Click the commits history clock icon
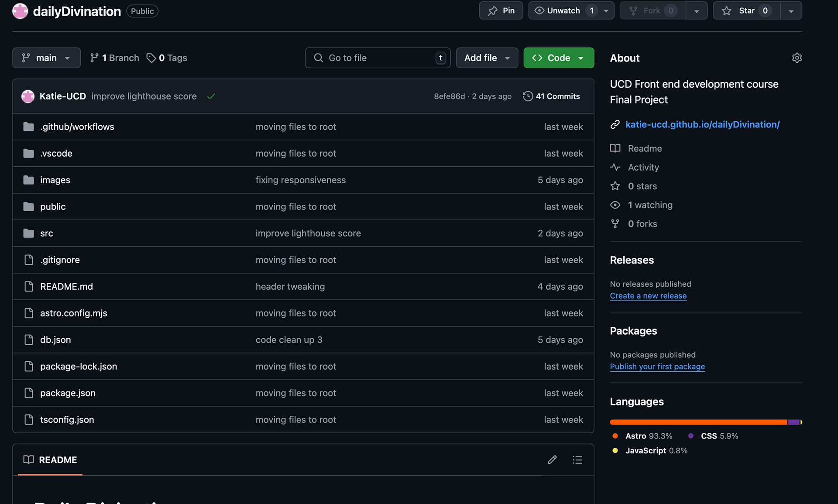838x504 pixels. [528, 96]
